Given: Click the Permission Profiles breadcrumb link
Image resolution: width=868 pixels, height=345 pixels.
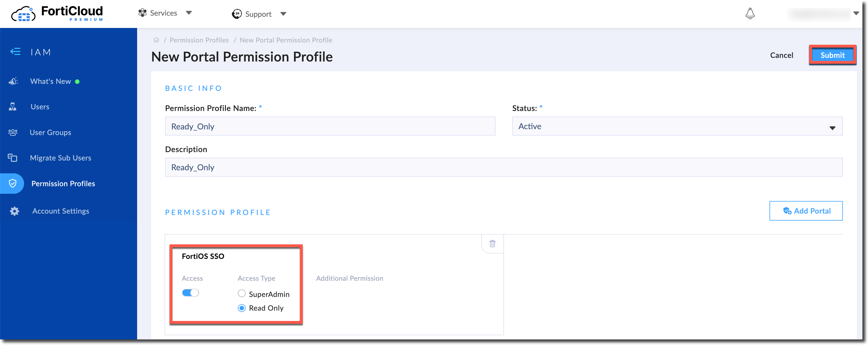Looking at the screenshot, I should [199, 40].
